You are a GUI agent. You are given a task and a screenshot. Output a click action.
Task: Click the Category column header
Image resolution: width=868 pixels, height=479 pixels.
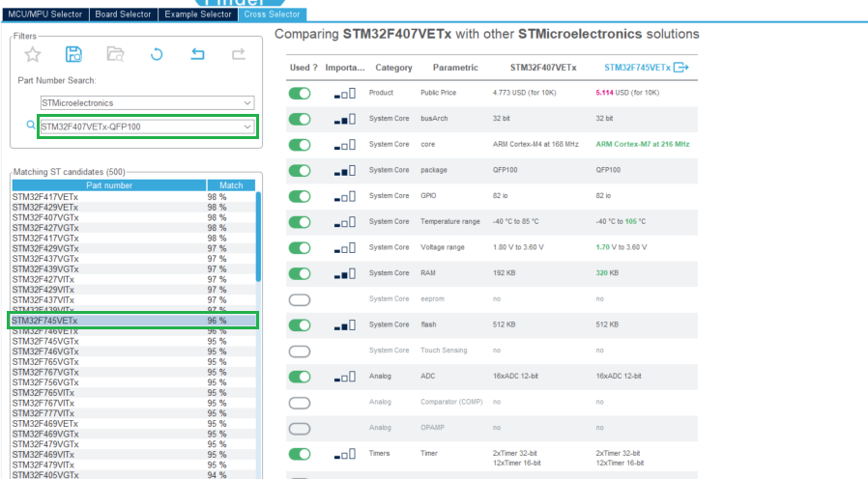393,68
